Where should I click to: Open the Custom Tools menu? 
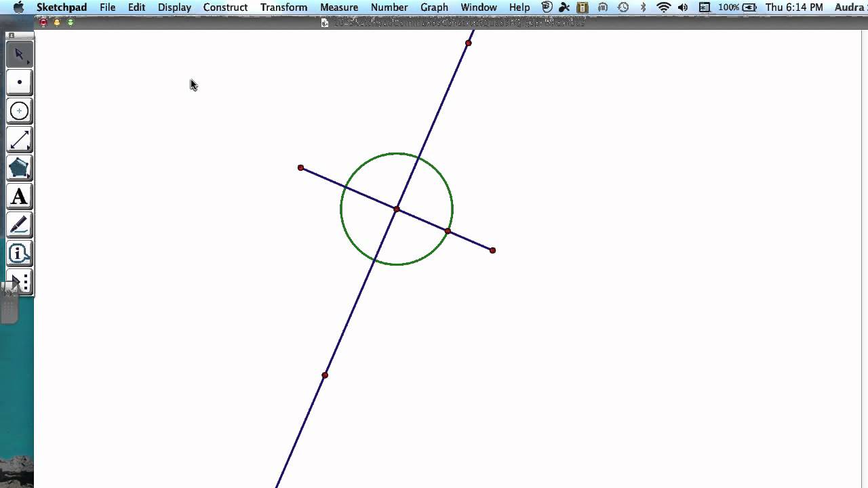point(19,282)
